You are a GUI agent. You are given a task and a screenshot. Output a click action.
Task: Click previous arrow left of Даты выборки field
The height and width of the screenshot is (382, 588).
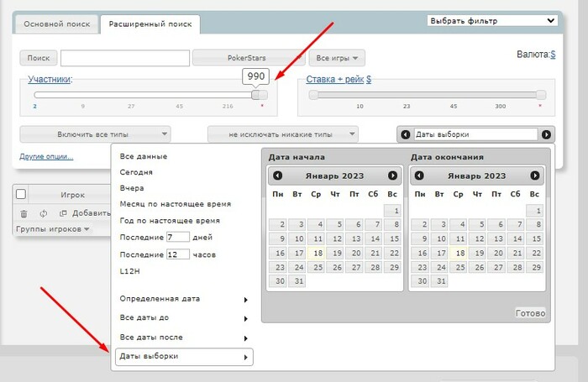tap(406, 134)
